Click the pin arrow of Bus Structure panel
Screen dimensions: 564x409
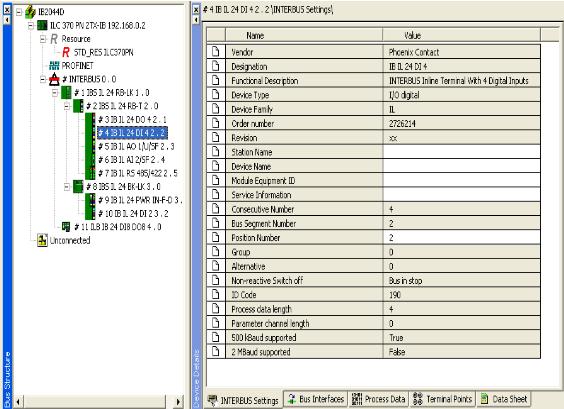pyautogui.click(x=7, y=20)
